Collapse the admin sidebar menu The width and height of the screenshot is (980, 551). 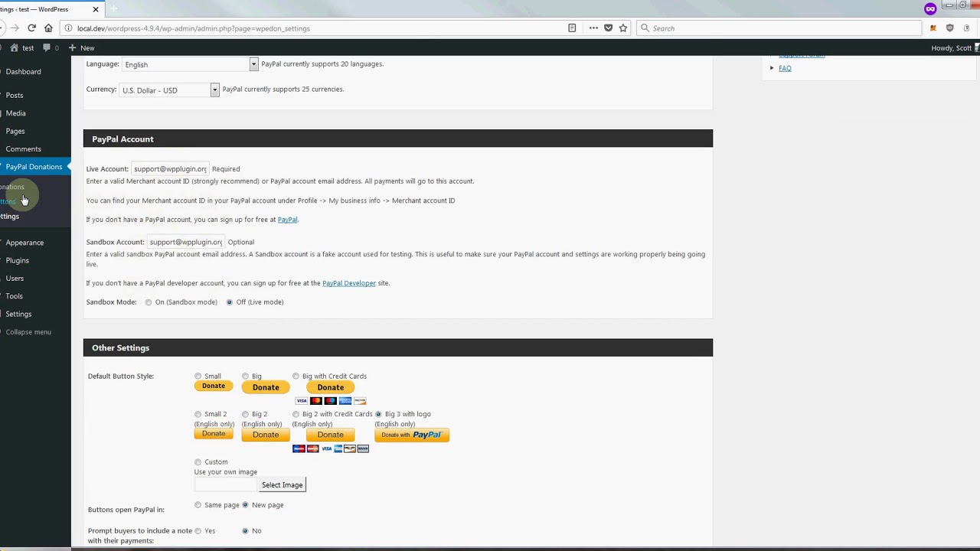[28, 332]
